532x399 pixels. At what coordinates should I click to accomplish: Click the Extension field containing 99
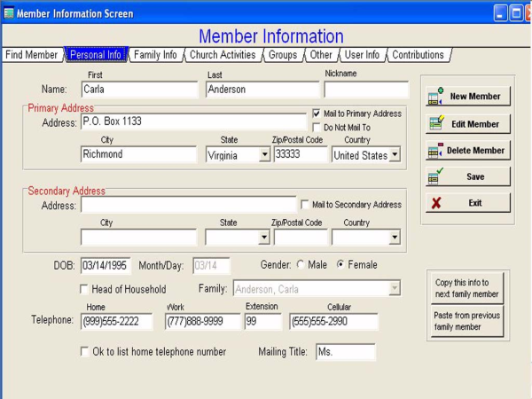(x=263, y=321)
